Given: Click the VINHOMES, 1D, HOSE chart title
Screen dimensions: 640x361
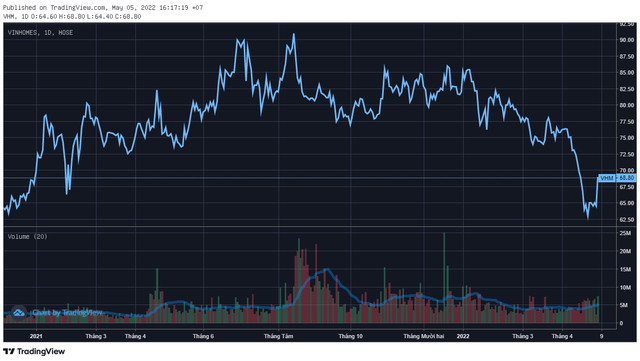Looking at the screenshot, I should (40, 33).
